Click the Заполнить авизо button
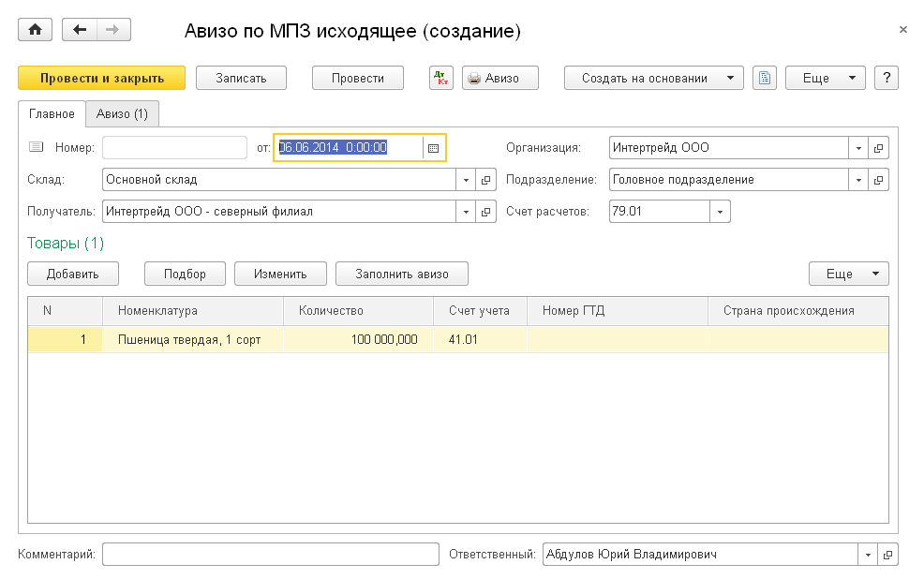The image size is (924, 579). (401, 274)
